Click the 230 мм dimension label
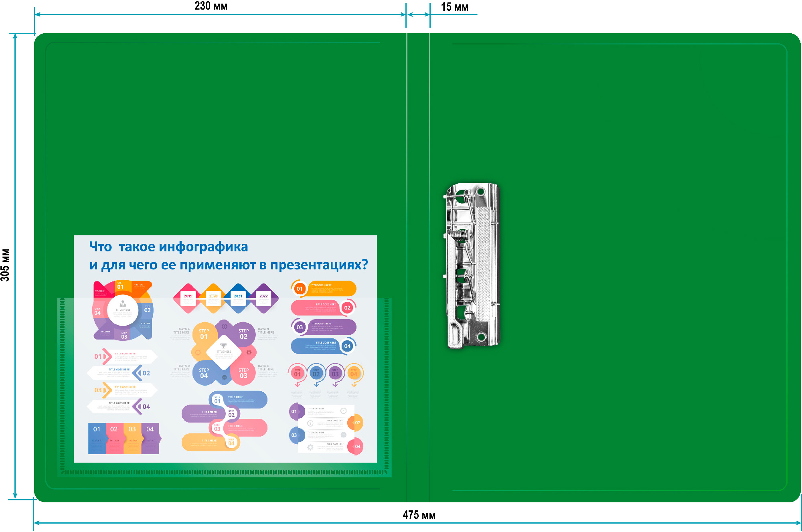The height and width of the screenshot is (532, 802). click(x=211, y=6)
